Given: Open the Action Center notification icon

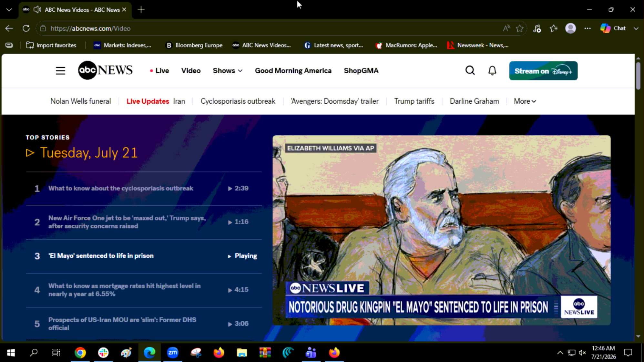Looking at the screenshot, I should point(628,353).
